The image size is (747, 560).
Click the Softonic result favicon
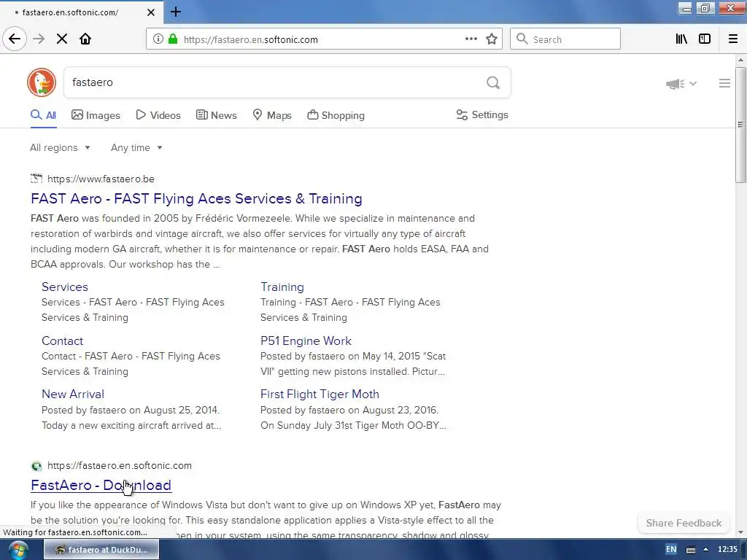click(x=36, y=466)
